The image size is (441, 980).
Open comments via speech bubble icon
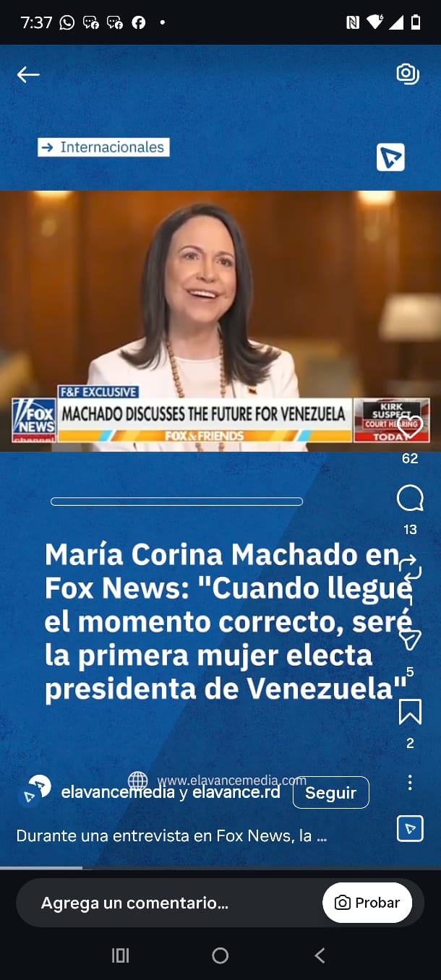tap(410, 498)
